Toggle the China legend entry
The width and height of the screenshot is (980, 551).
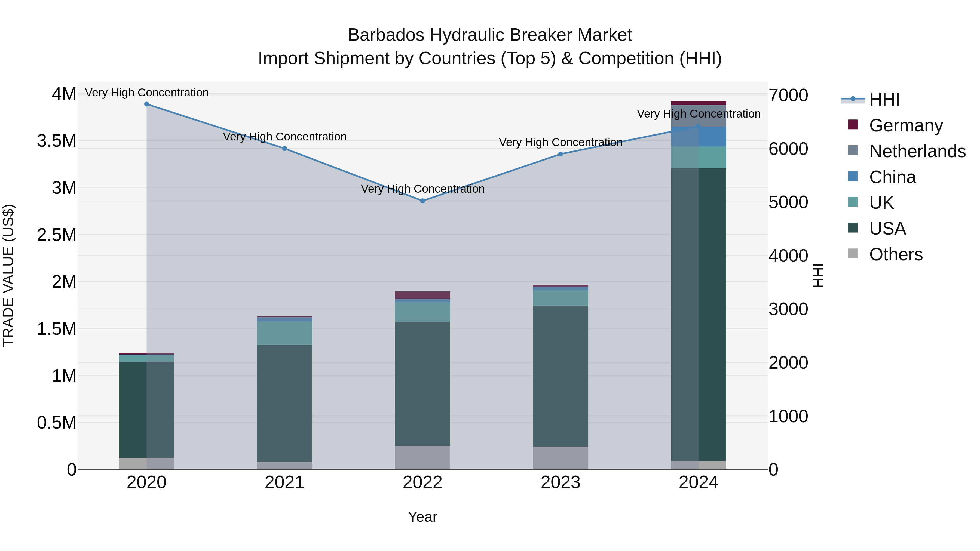(x=882, y=177)
